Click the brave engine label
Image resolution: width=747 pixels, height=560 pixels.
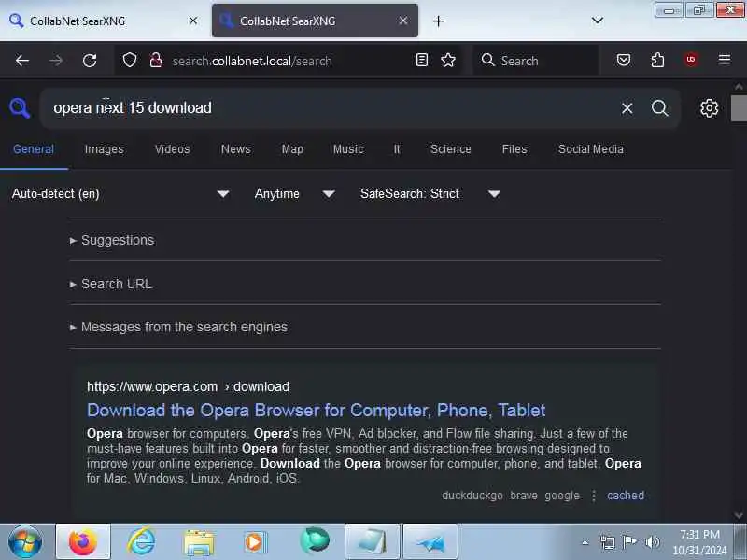[x=524, y=496]
